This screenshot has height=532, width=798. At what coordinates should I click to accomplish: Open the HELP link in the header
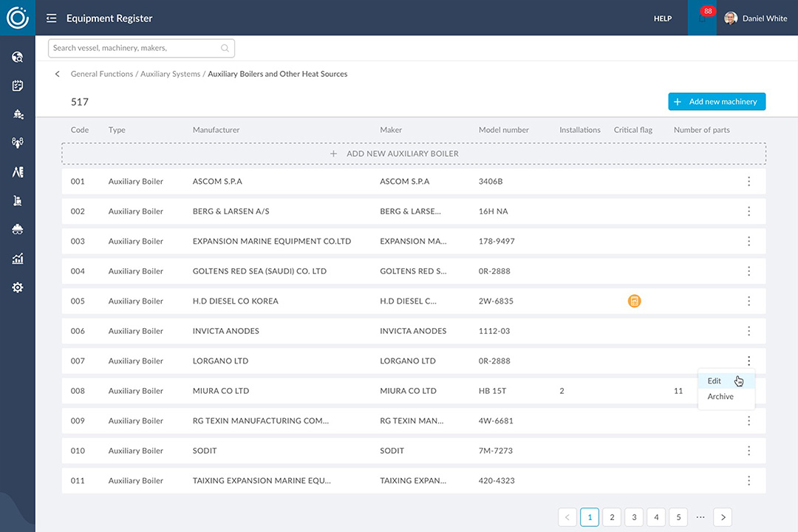point(662,18)
